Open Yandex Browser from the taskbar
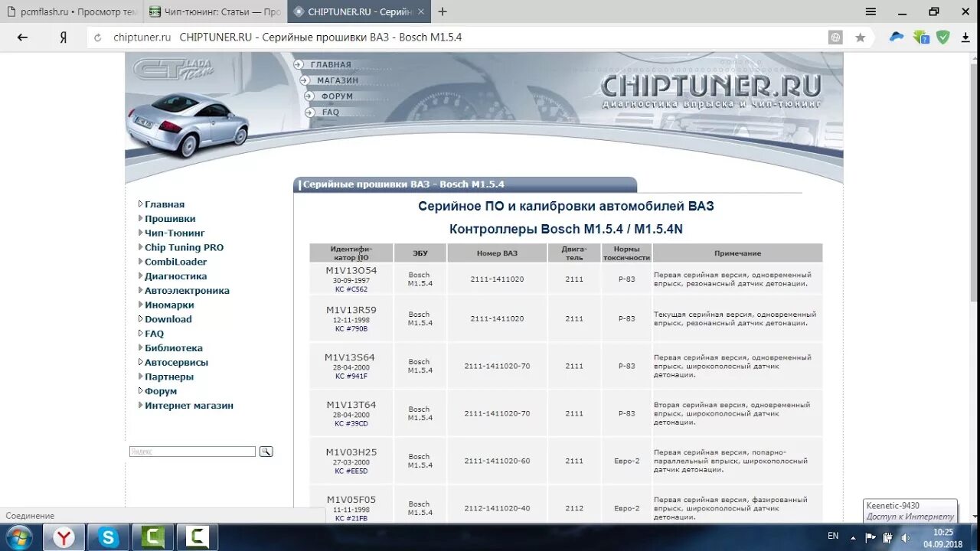 click(64, 537)
